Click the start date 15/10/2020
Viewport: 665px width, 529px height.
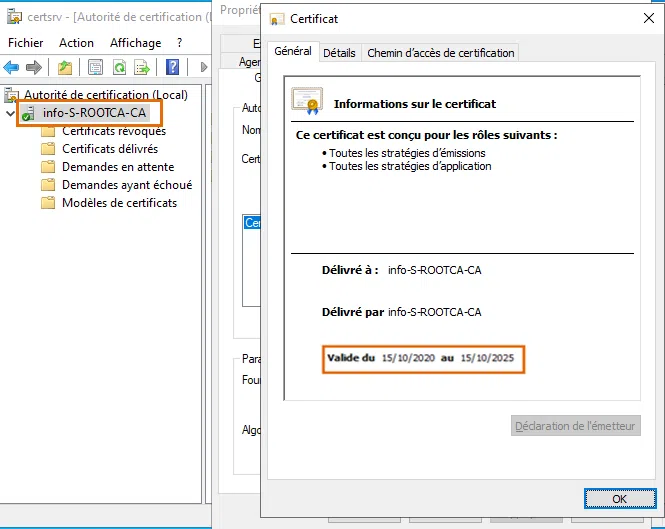click(408, 358)
